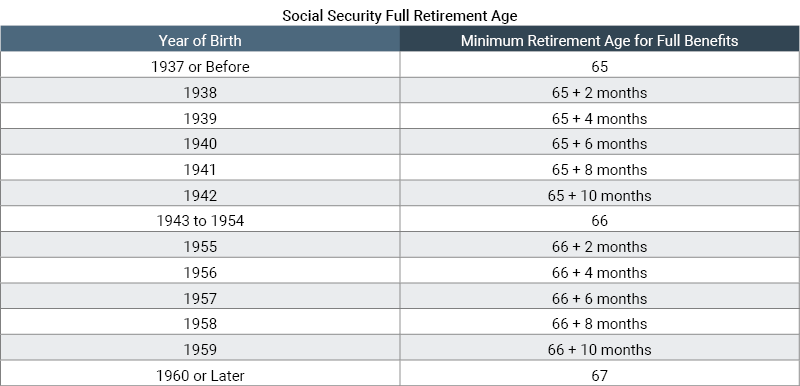This screenshot has height=386, width=800.
Task: Select the 1943 to 1954 cell
Action: (200, 221)
